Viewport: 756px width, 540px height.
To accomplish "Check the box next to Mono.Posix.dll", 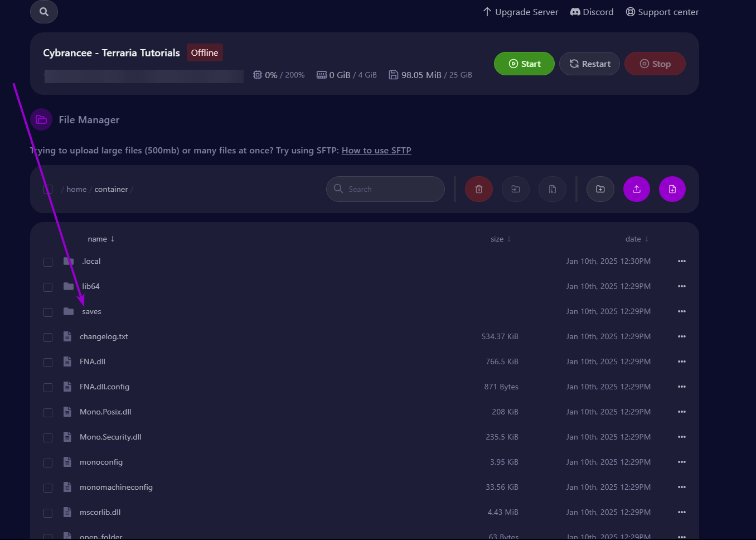I will (48, 412).
